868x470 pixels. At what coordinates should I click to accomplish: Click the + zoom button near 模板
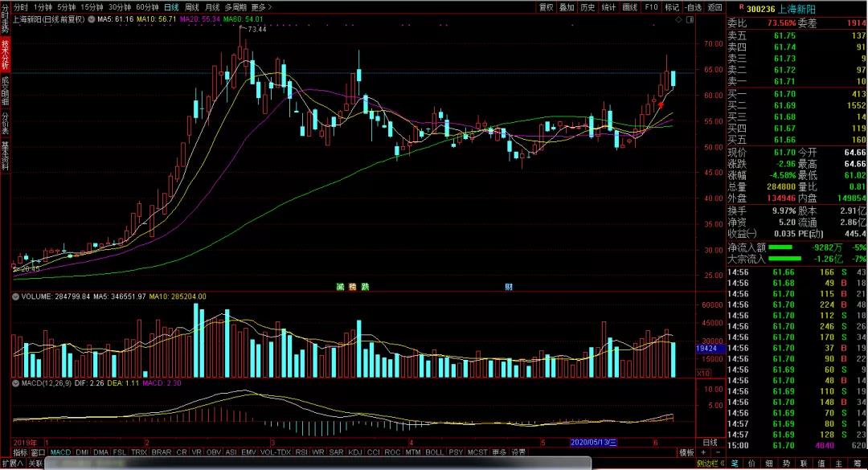[x=703, y=452]
